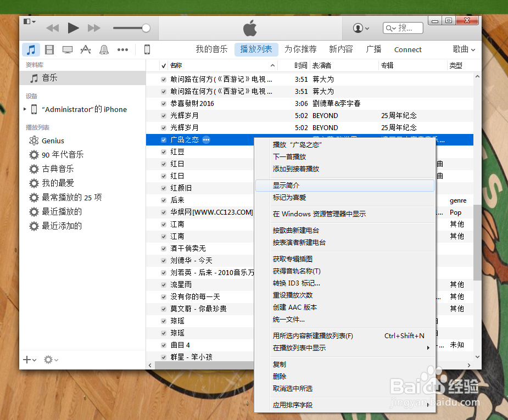Click the vertical scrollbar thumb
The image size is (508, 420).
click(477, 242)
